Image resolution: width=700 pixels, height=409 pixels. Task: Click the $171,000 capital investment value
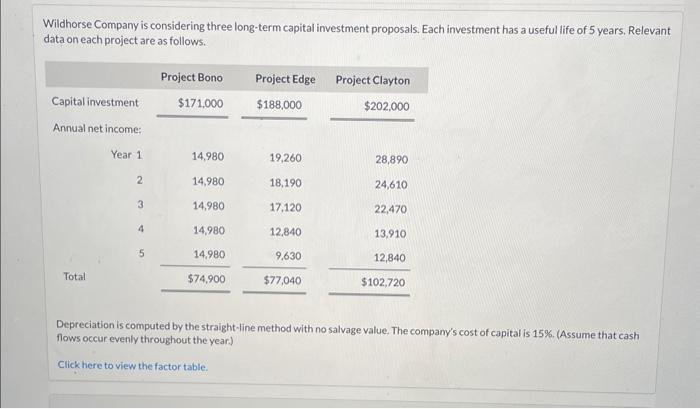point(200,103)
